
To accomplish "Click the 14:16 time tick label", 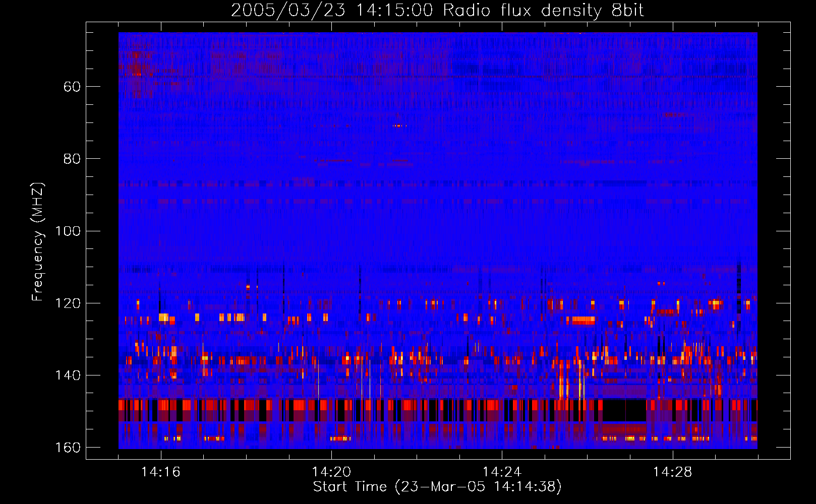I will point(161,472).
